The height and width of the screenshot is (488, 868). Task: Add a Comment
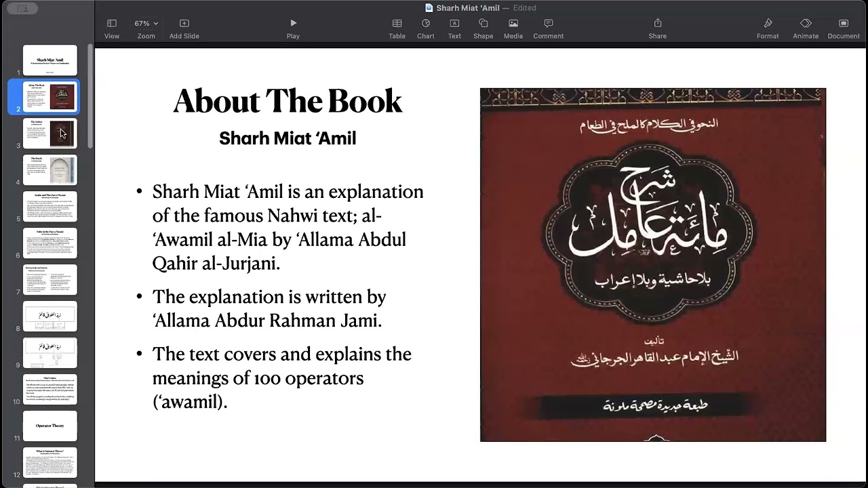coord(548,28)
